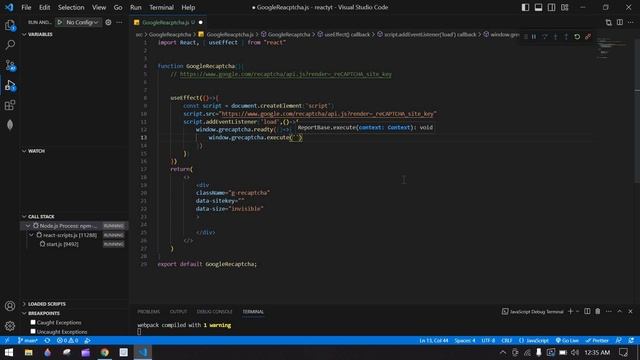The height and width of the screenshot is (360, 640).
Task: Open launch.json gear next to config dropdown
Action: (x=108, y=22)
